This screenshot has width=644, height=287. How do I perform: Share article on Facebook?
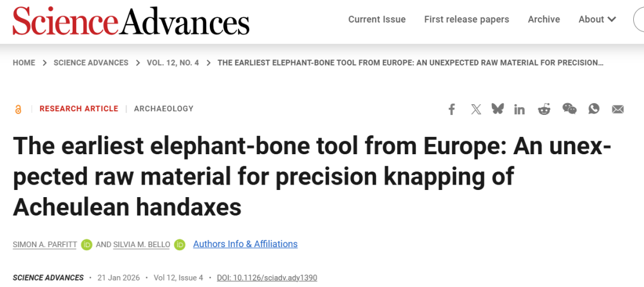452,109
